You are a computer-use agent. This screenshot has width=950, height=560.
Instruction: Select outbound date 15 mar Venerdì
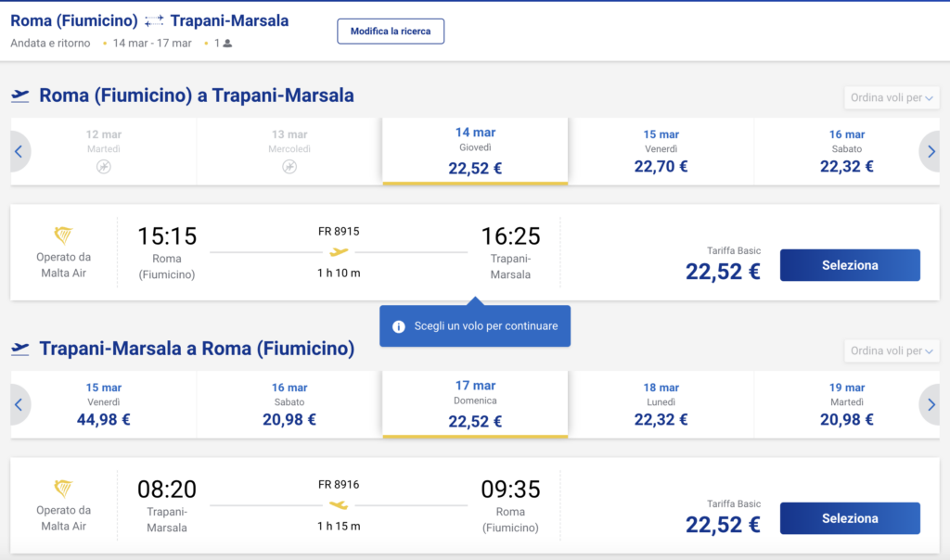661,151
